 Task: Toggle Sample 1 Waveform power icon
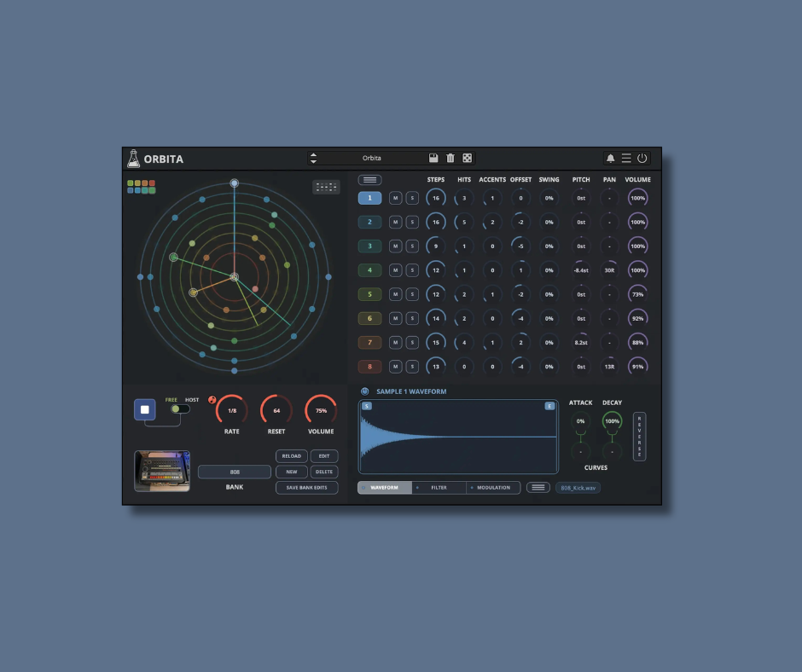click(364, 391)
